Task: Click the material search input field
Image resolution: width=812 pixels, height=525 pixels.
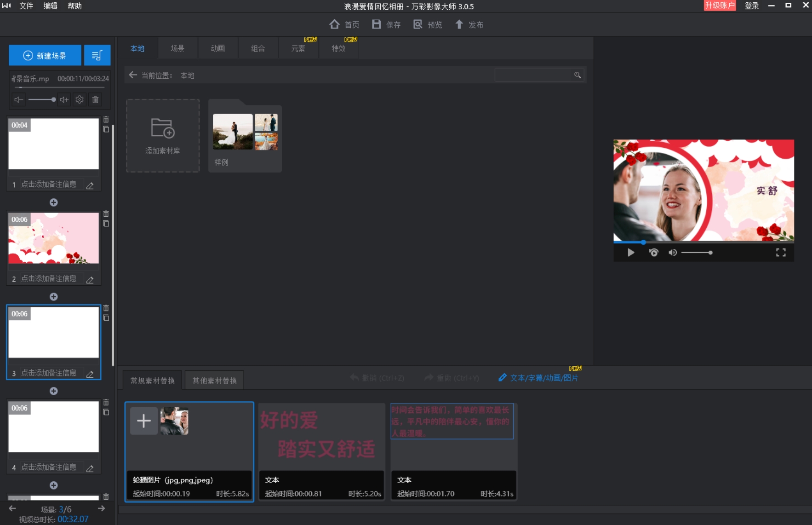Action: (533, 75)
